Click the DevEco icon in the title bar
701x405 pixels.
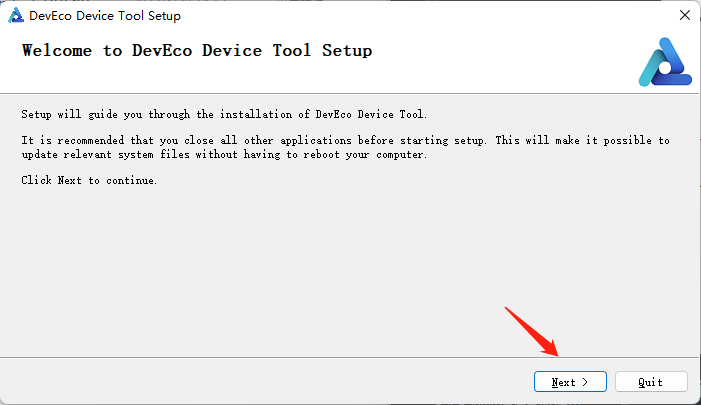(x=15, y=16)
